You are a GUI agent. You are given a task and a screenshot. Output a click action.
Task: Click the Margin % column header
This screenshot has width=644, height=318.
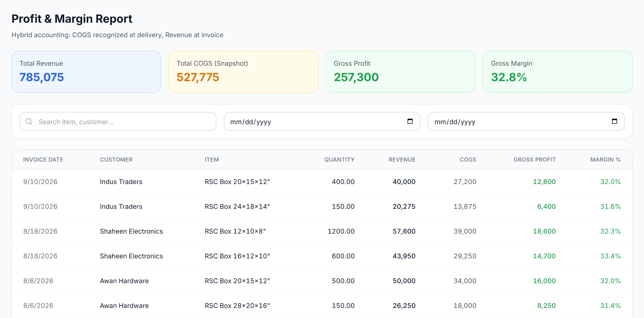605,160
